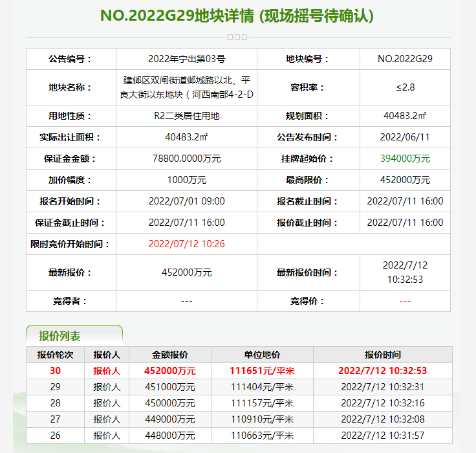
Task: Click the land use value R2二类居住用地
Action: [187, 116]
